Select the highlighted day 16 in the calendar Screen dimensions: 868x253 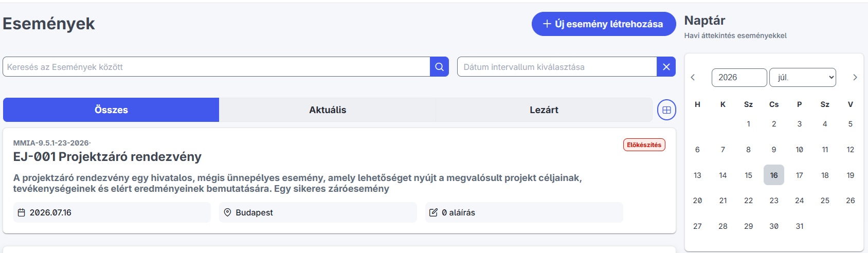point(774,175)
